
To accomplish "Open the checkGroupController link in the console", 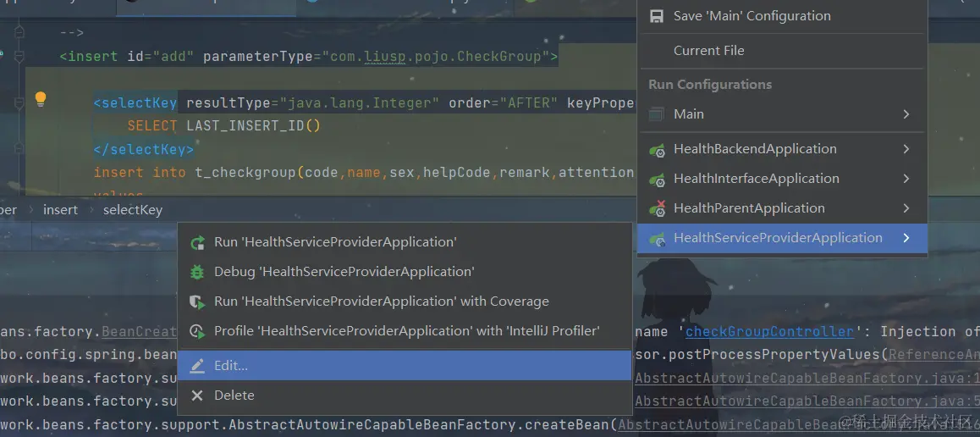I will click(x=769, y=331).
